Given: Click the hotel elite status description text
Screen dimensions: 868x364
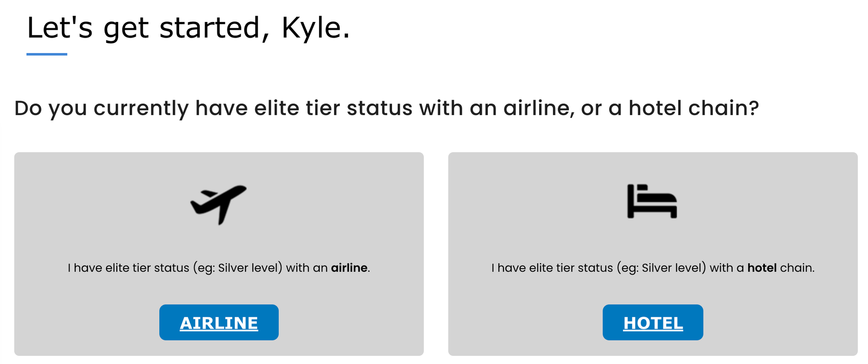Looking at the screenshot, I should 653,268.
